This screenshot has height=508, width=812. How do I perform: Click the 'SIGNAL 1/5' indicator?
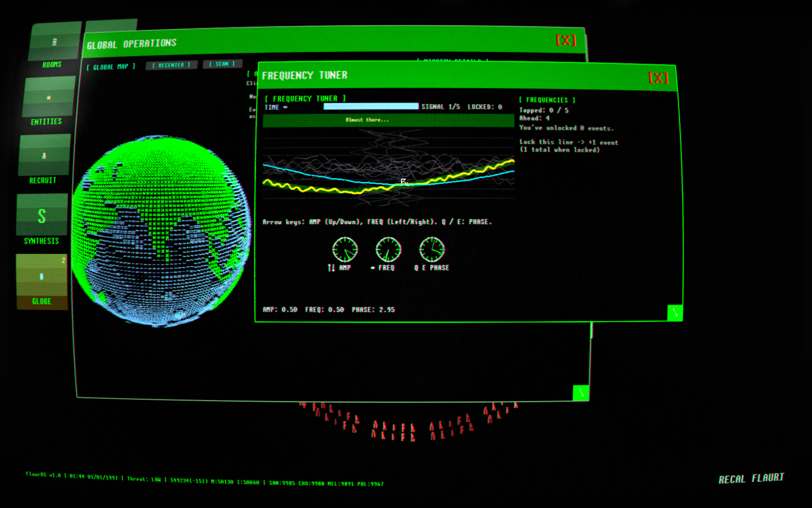[x=440, y=107]
